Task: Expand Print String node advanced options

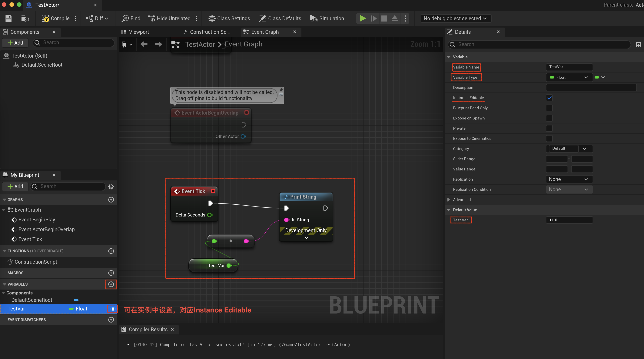Action: (306, 238)
